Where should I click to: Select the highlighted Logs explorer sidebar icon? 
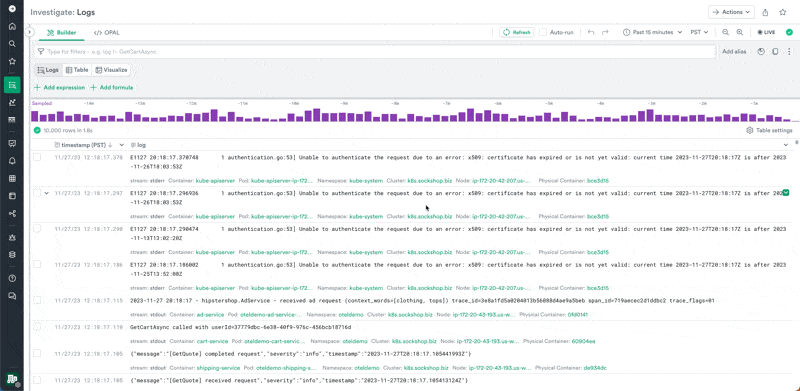[x=12, y=85]
